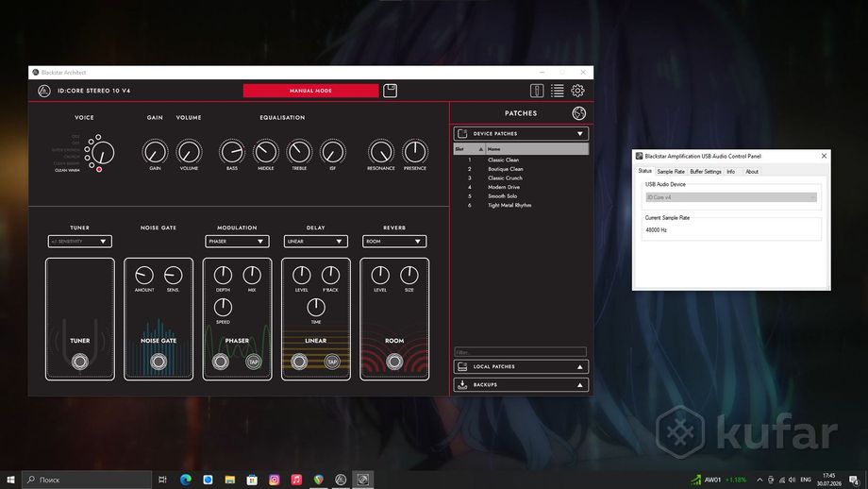
Task: Open the volume control in system tray
Action: click(x=793, y=480)
